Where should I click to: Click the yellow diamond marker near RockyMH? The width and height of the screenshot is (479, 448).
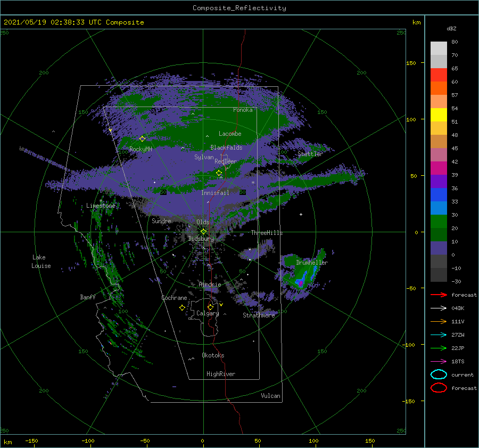pyautogui.click(x=142, y=139)
